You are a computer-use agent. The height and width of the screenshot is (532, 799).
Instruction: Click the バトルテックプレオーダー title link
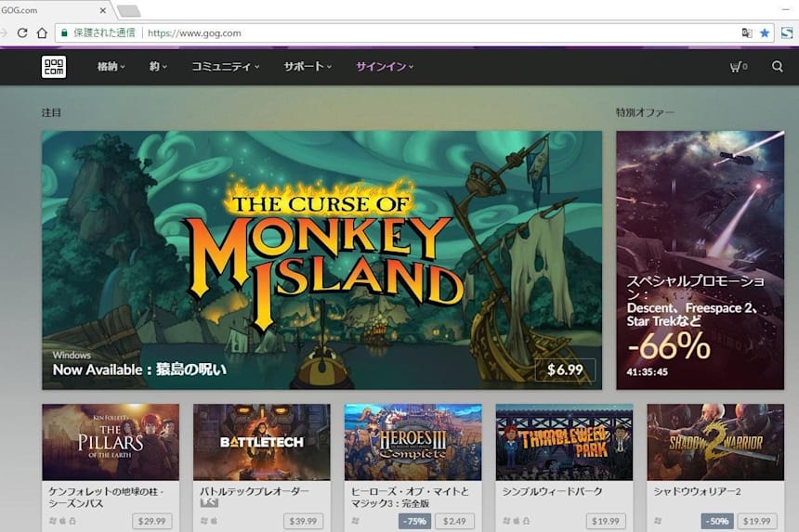tap(255, 491)
